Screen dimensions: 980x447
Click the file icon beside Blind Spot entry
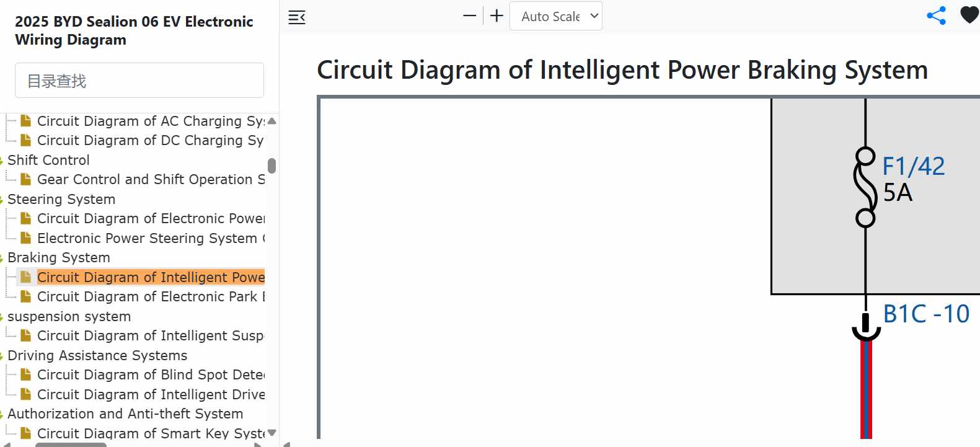click(25, 374)
